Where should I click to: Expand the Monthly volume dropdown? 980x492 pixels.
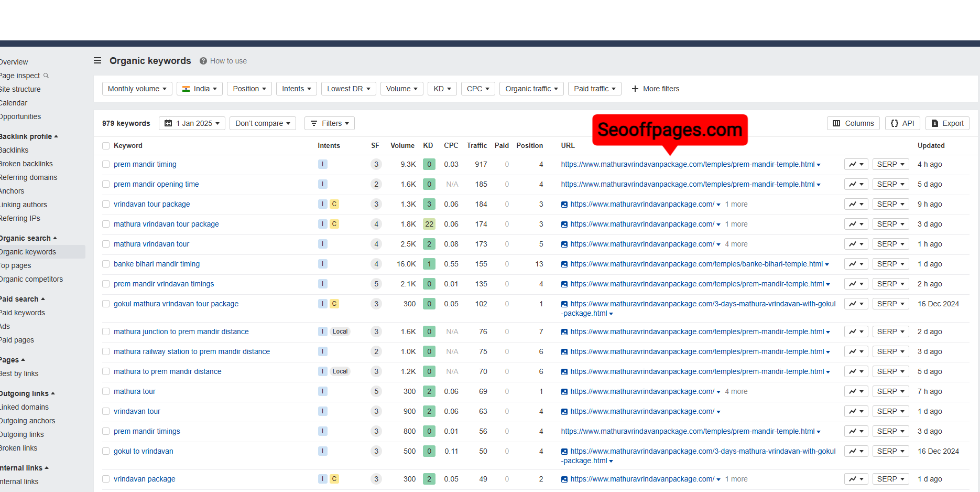pyautogui.click(x=137, y=89)
